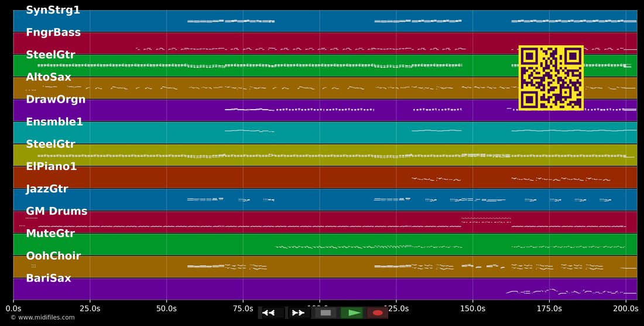Jump to the 175.0s time marker
The width and height of the screenshot is (644, 326).
tap(549, 308)
